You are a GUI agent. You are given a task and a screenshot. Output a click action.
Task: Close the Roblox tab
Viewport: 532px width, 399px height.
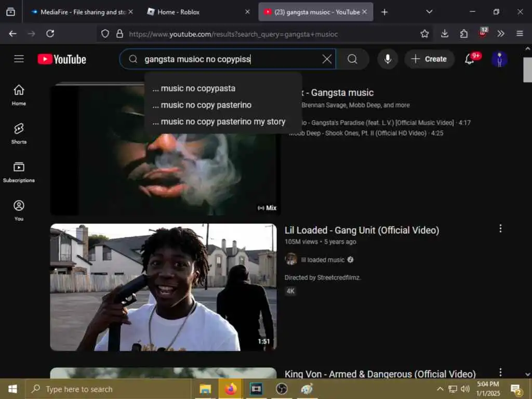pyautogui.click(x=247, y=12)
